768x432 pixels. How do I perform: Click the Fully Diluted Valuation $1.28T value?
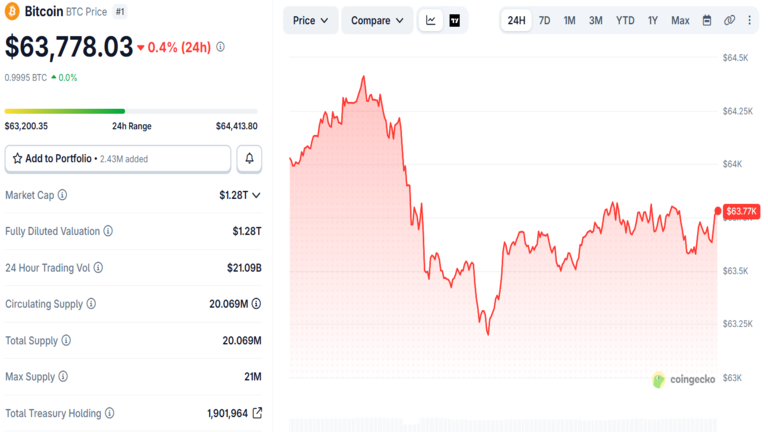click(x=247, y=231)
